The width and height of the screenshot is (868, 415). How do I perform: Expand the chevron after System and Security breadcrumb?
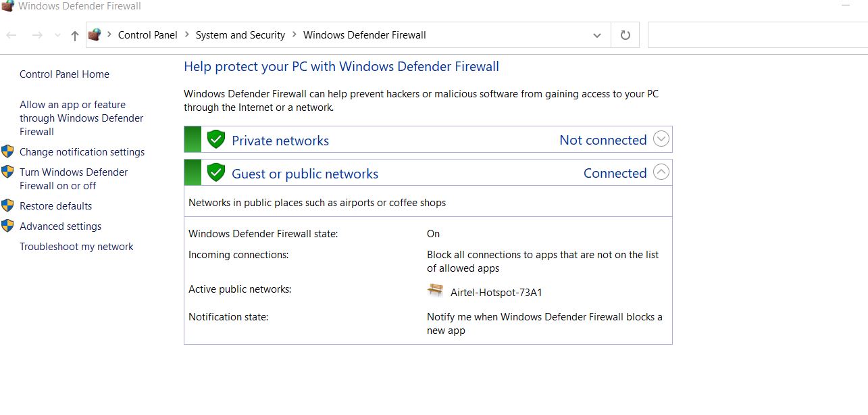pos(295,34)
